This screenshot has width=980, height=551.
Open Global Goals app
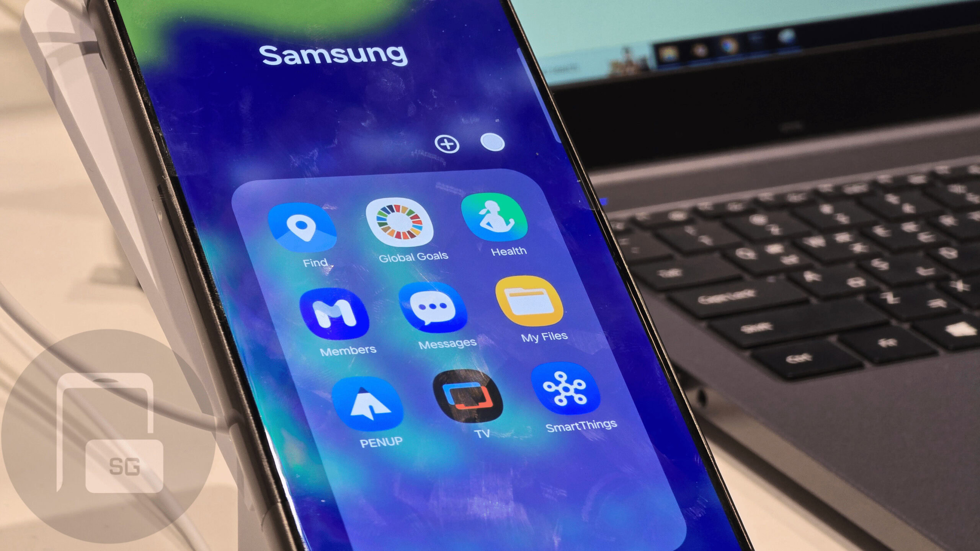pyautogui.click(x=399, y=226)
